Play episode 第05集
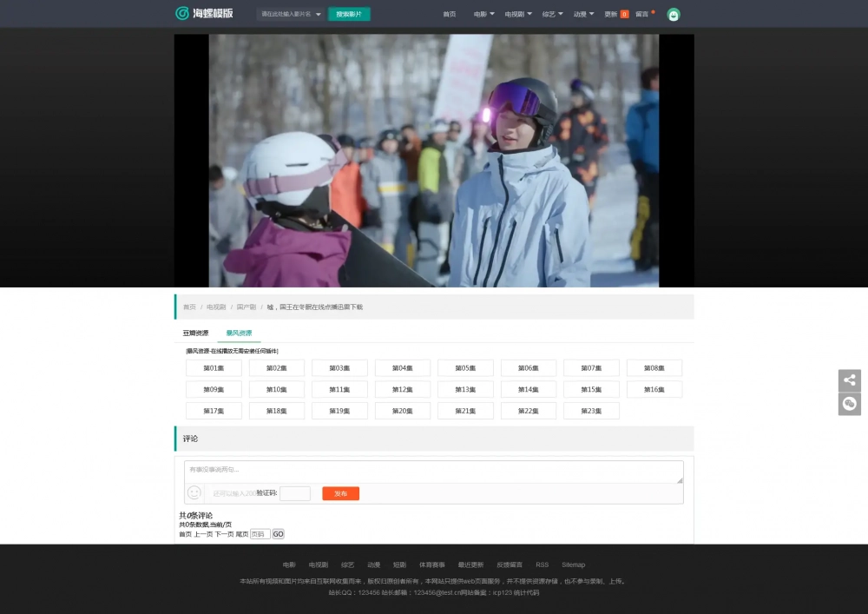This screenshot has height=614, width=868. 465,368
